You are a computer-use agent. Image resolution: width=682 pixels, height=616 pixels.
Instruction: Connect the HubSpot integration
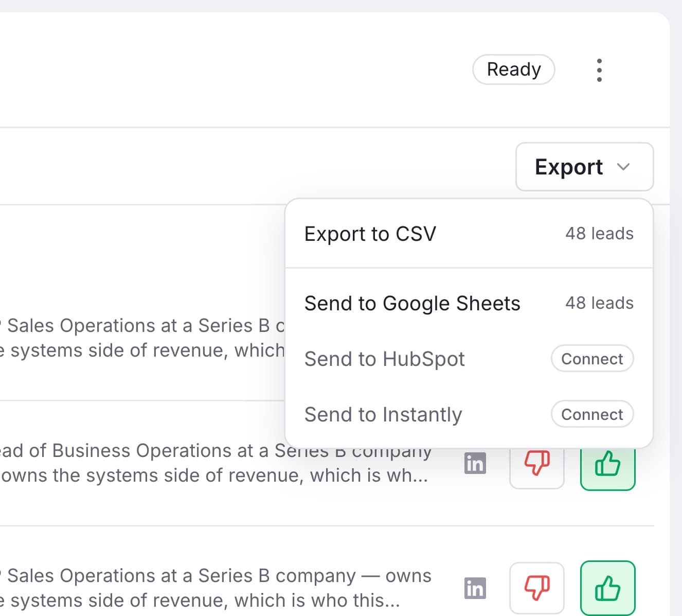[592, 359]
